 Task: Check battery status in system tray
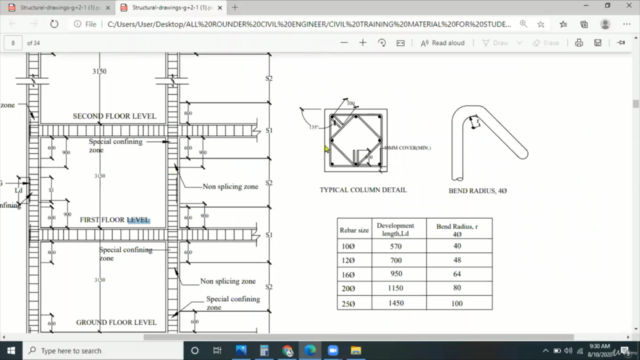tap(557, 351)
